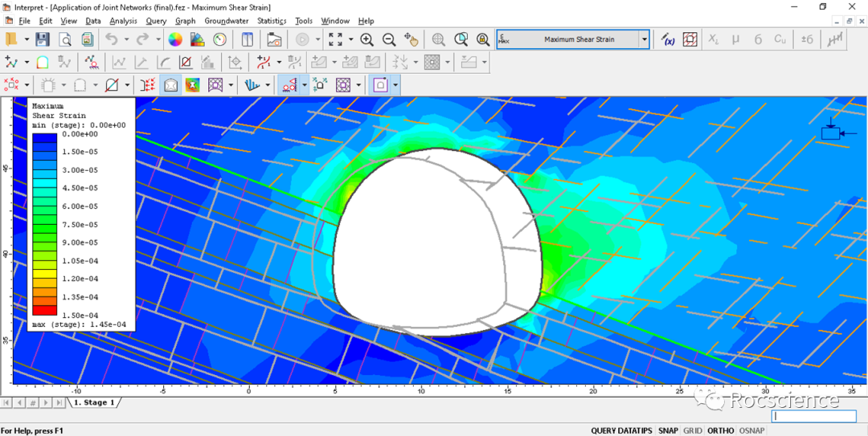Open the color wheel contour options
Viewport: 868px width, 436px height.
(175, 39)
